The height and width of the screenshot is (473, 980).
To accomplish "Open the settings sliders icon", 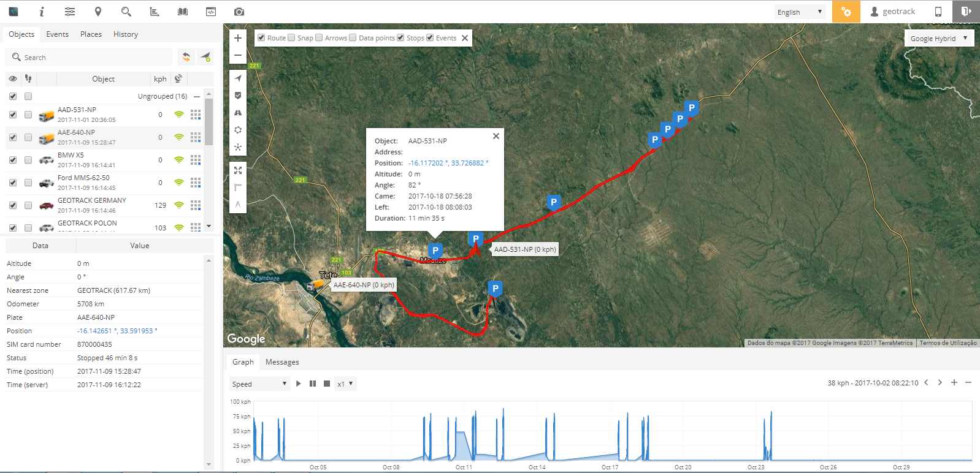I will (x=70, y=12).
